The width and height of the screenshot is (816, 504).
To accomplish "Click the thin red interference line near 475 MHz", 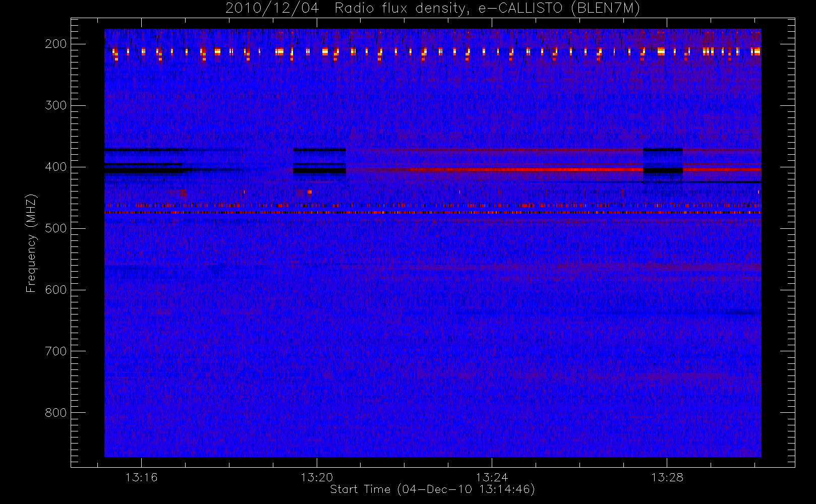I will [433, 213].
